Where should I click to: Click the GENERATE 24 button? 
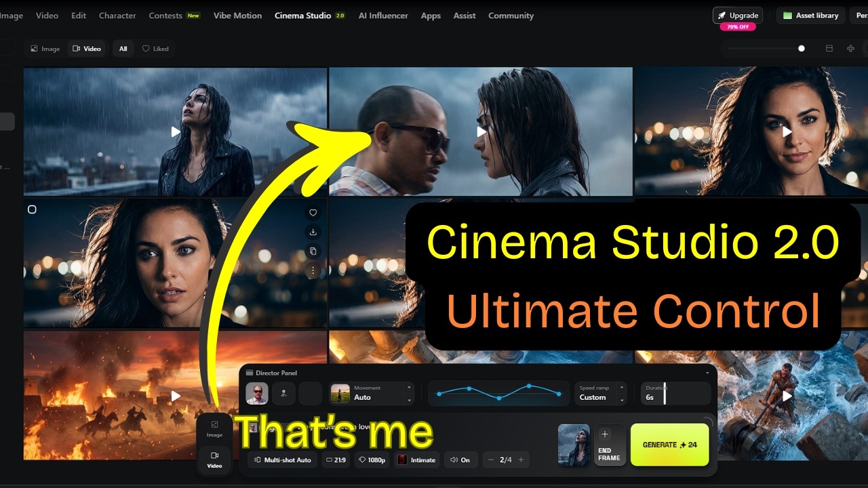click(670, 445)
